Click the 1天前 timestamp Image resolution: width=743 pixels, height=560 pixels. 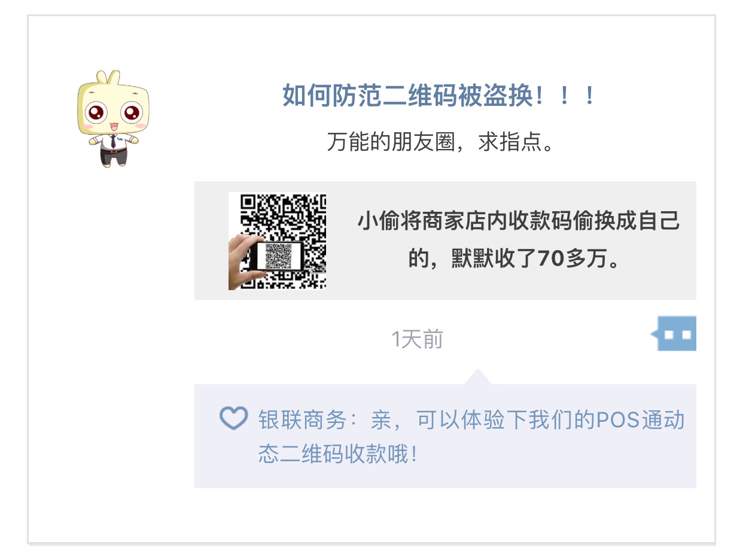pos(417,339)
